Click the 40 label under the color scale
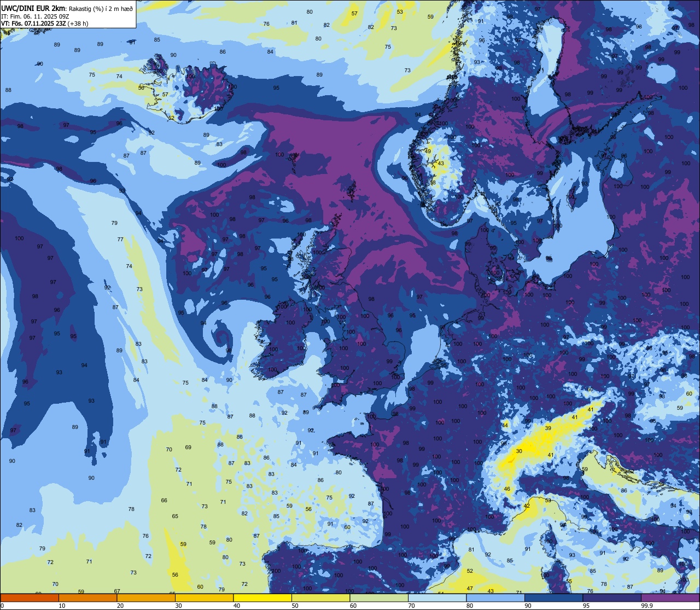The height and width of the screenshot is (610, 700). (237, 606)
